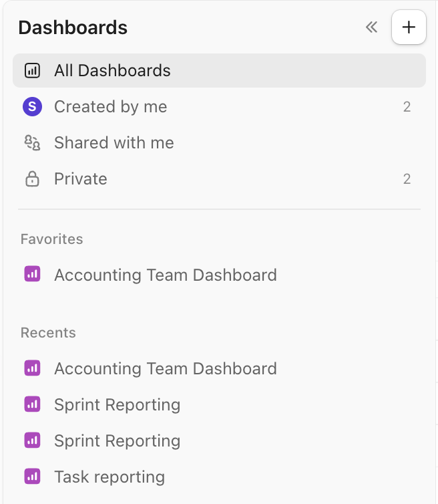This screenshot has width=438, height=504.
Task: Click the Private lock icon
Action: click(32, 179)
